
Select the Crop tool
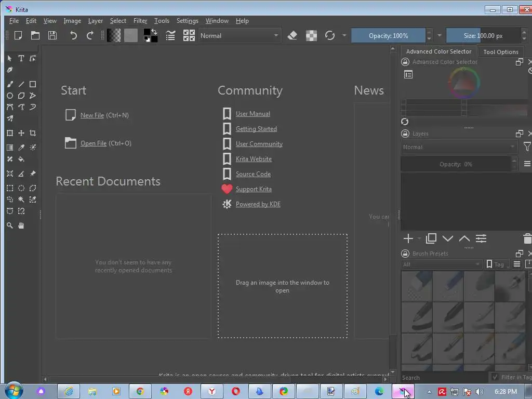(x=33, y=133)
